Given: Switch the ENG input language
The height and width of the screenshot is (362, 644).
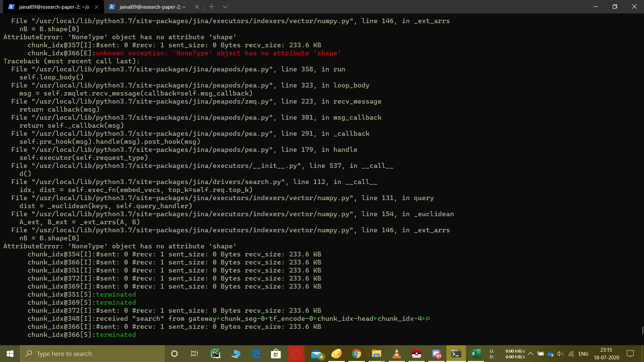Looking at the screenshot, I should pos(584,354).
